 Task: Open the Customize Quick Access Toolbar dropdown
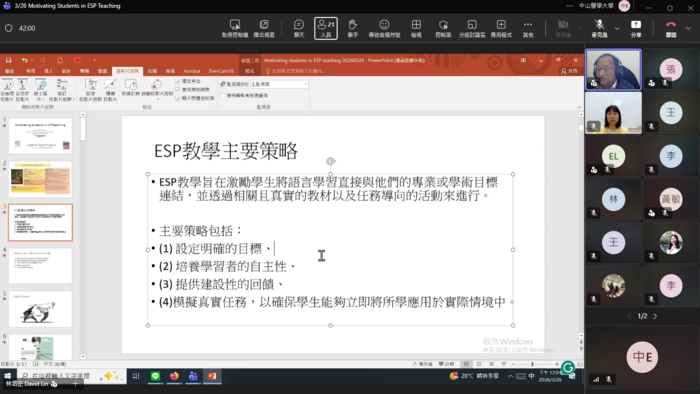94,60
